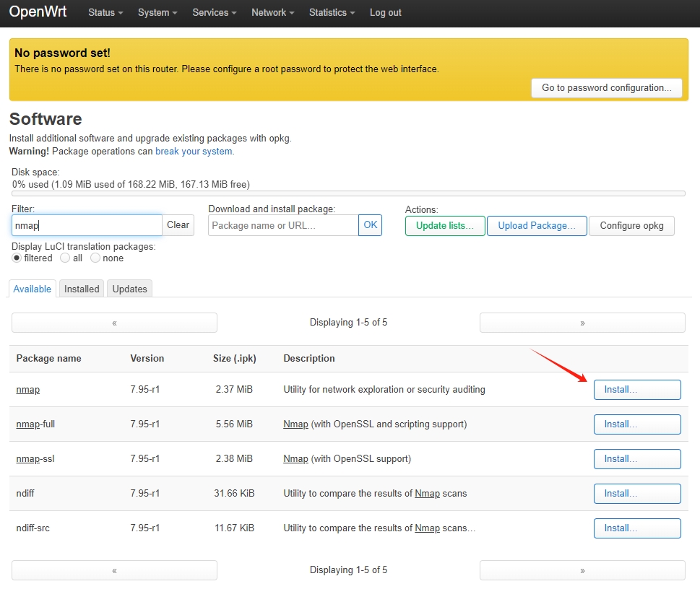
Task: Click Log out in navigation bar
Action: 385,12
